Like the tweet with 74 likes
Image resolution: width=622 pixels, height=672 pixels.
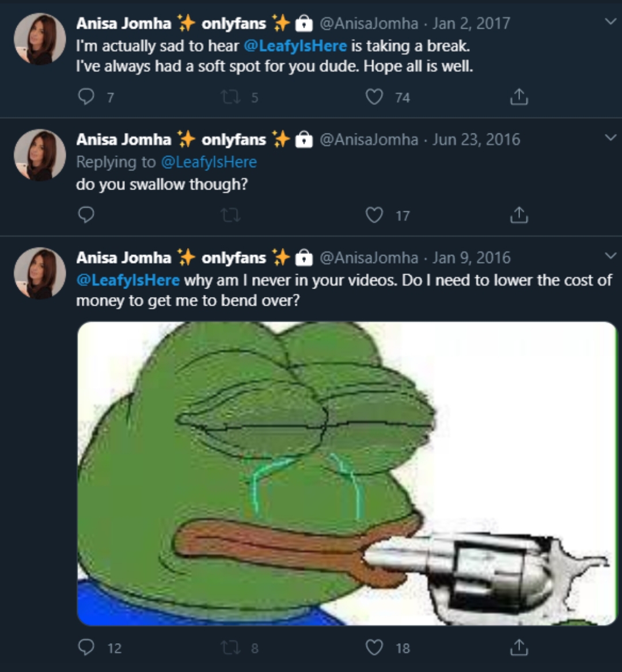[x=374, y=97]
